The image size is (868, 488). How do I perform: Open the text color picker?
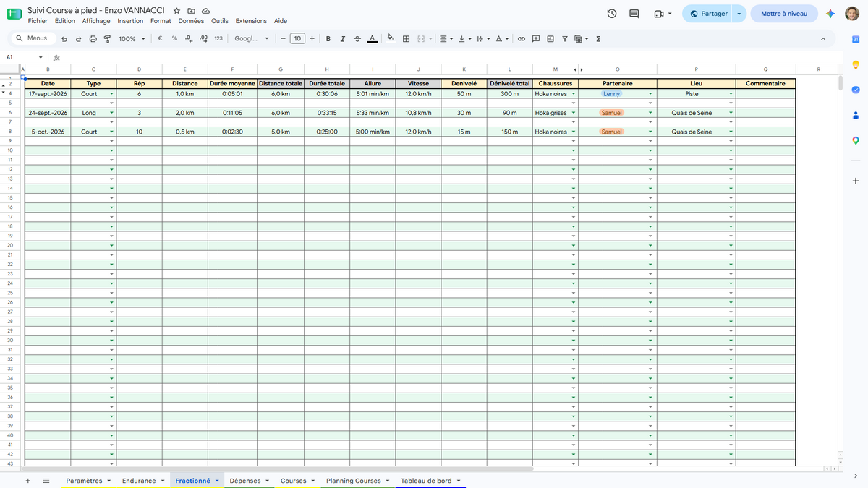coord(372,39)
